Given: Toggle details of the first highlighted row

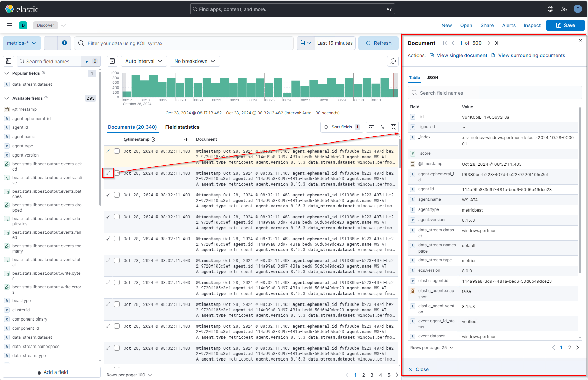Looking at the screenshot, I should pyautogui.click(x=108, y=151).
